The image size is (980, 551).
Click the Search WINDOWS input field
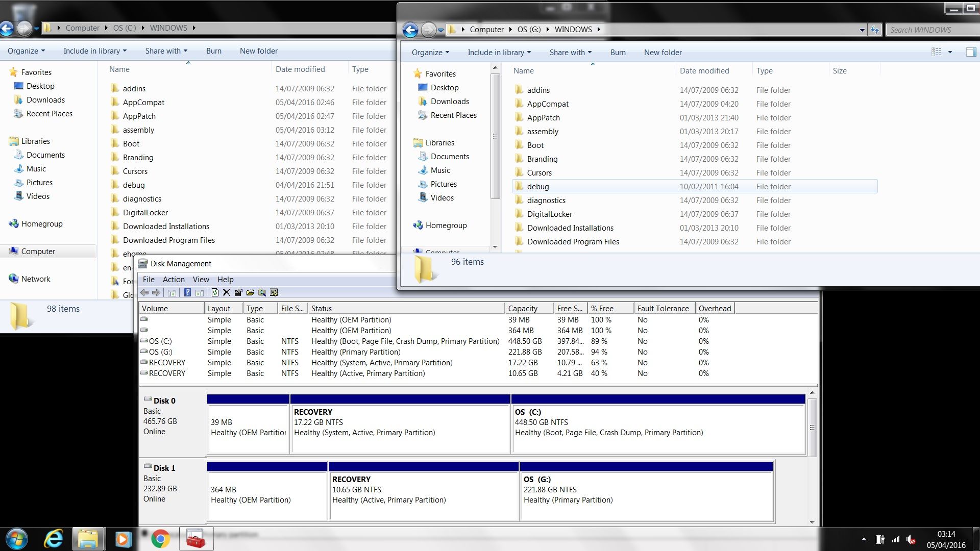click(x=933, y=30)
